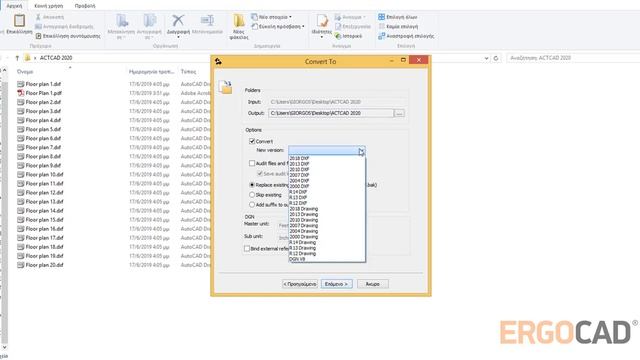This screenshot has width=640, height=360.
Task: Select file Floor plan 5.dxf
Action: click(x=43, y=129)
